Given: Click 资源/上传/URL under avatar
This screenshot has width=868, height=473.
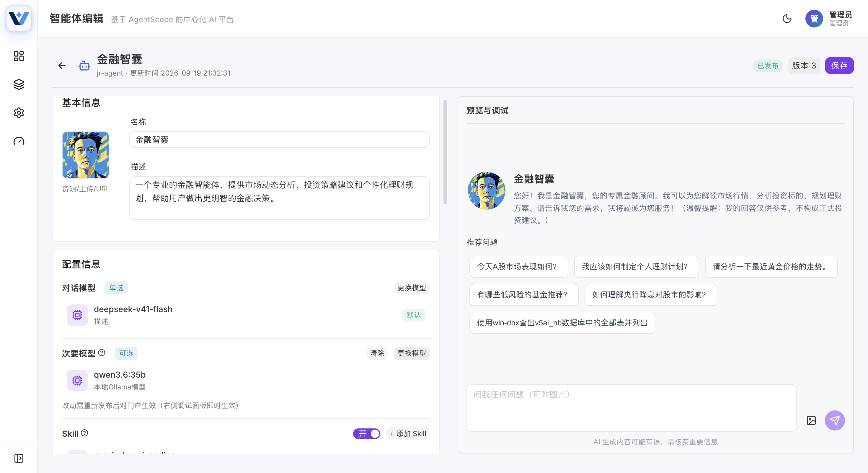Looking at the screenshot, I should (86, 189).
